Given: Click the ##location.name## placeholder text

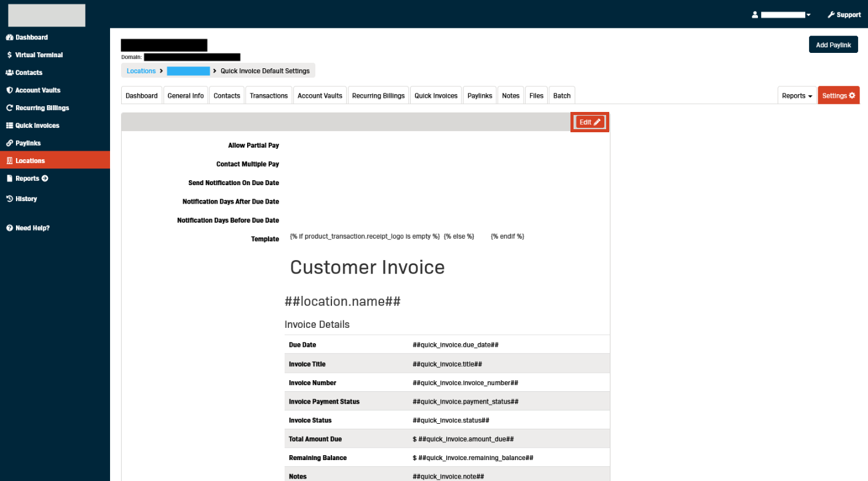Looking at the screenshot, I should (x=342, y=301).
